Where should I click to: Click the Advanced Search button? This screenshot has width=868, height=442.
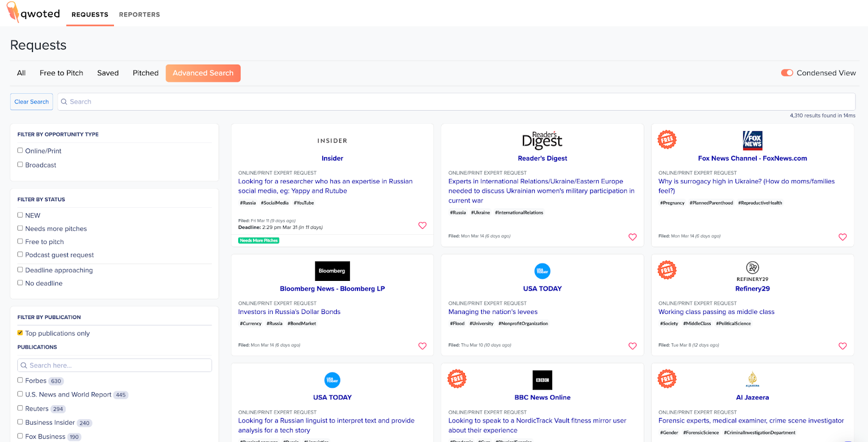[203, 73]
